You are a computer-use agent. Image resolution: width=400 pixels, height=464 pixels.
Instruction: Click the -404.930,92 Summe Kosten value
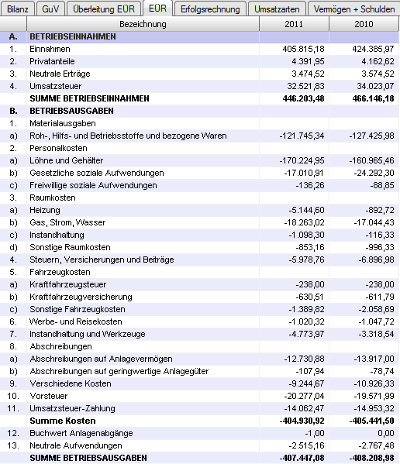[x=302, y=421]
